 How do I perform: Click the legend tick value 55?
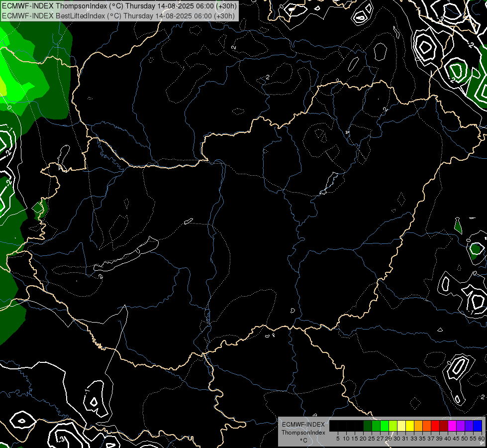[473, 439]
